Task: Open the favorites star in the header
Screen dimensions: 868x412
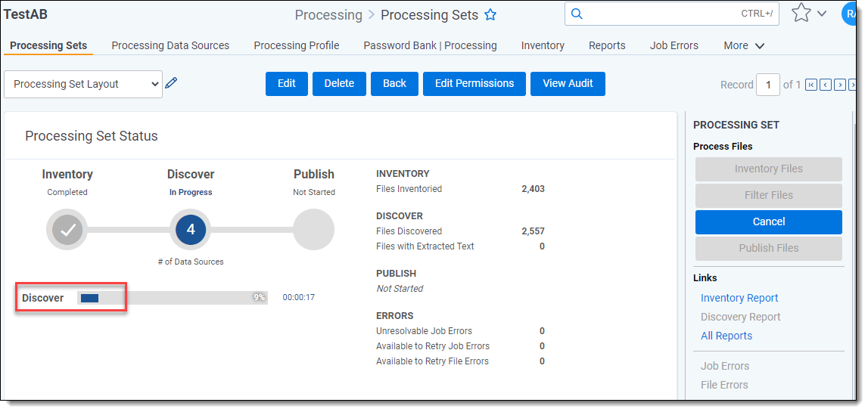Action: point(801,14)
